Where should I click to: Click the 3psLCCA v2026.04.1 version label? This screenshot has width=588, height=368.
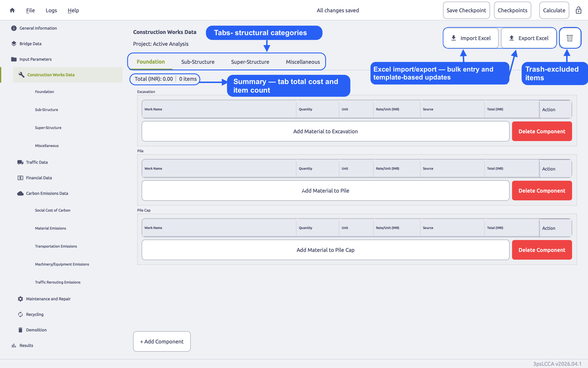[x=557, y=364]
